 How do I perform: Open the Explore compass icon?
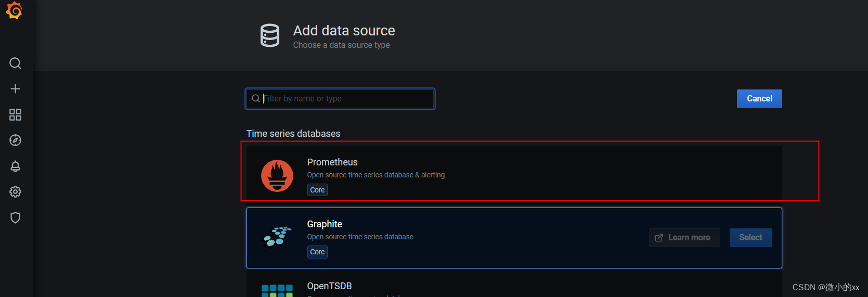coord(16,140)
